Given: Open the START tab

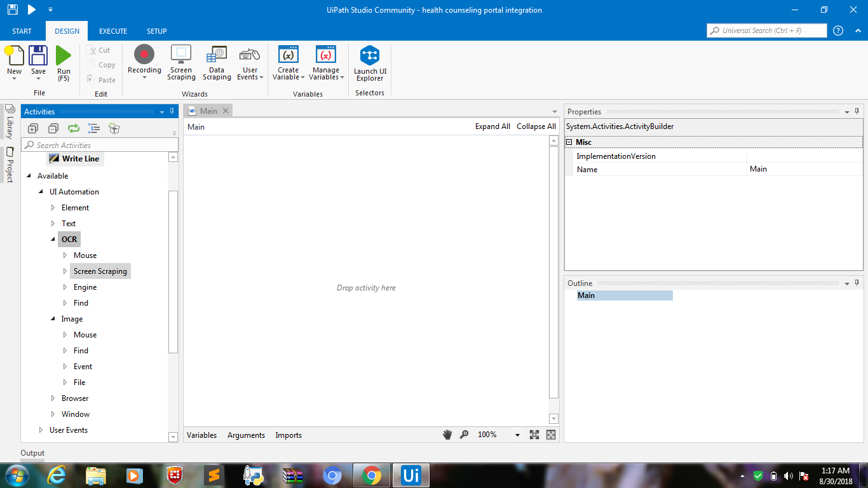Looking at the screenshot, I should 22,31.
